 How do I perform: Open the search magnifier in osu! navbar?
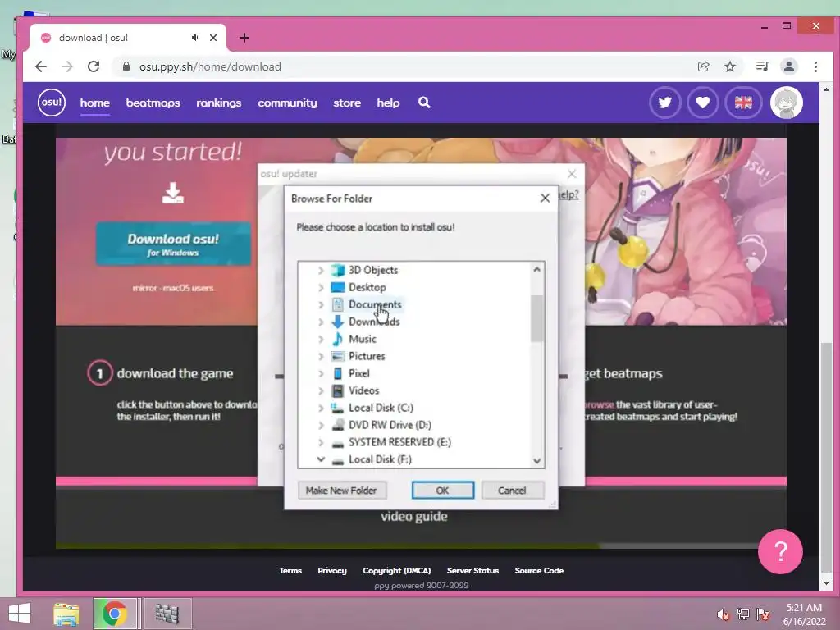[x=424, y=103]
